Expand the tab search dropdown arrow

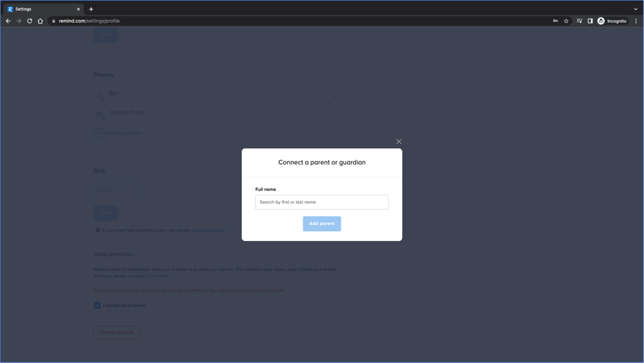(635, 9)
